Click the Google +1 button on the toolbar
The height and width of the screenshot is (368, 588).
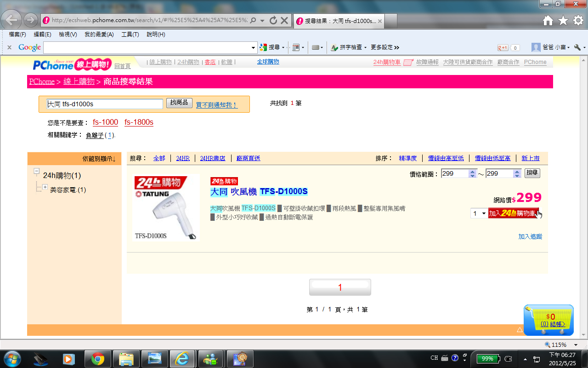tap(503, 48)
